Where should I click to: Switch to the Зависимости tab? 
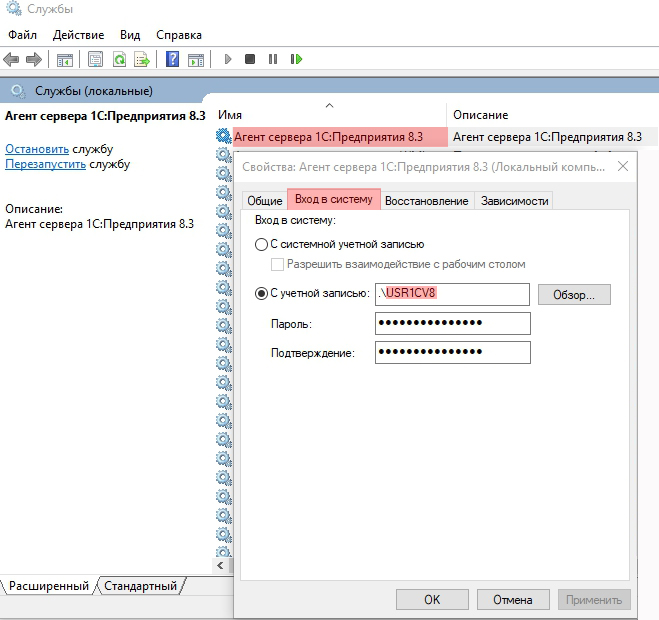pyautogui.click(x=514, y=201)
